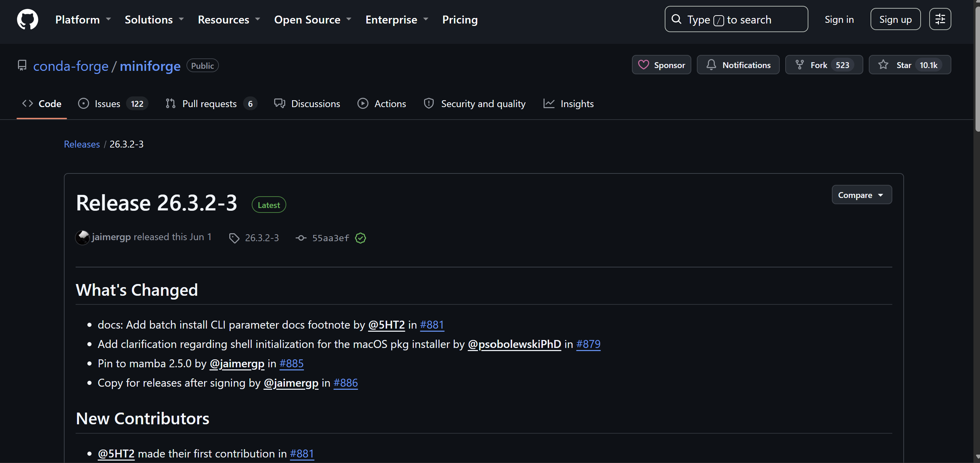
Task: Click the repository icon beside conda-forge
Action: [x=22, y=66]
